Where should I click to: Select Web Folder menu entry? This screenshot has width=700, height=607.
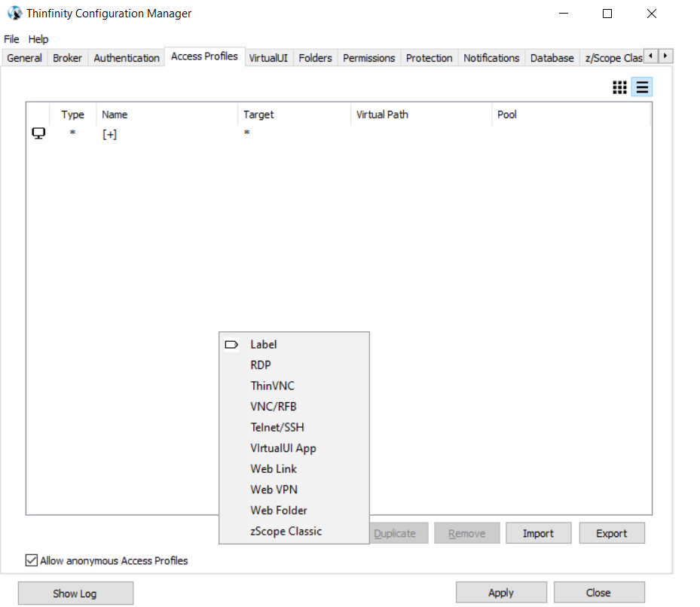point(294,510)
